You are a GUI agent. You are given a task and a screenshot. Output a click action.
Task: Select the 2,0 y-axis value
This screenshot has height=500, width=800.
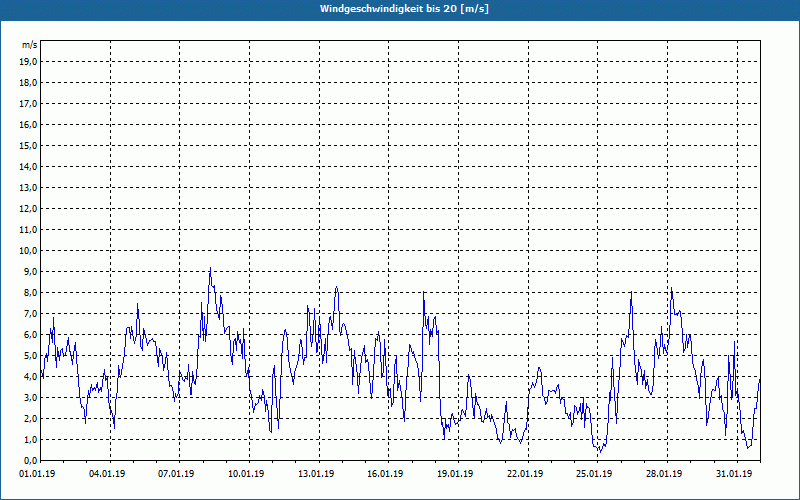point(30,418)
